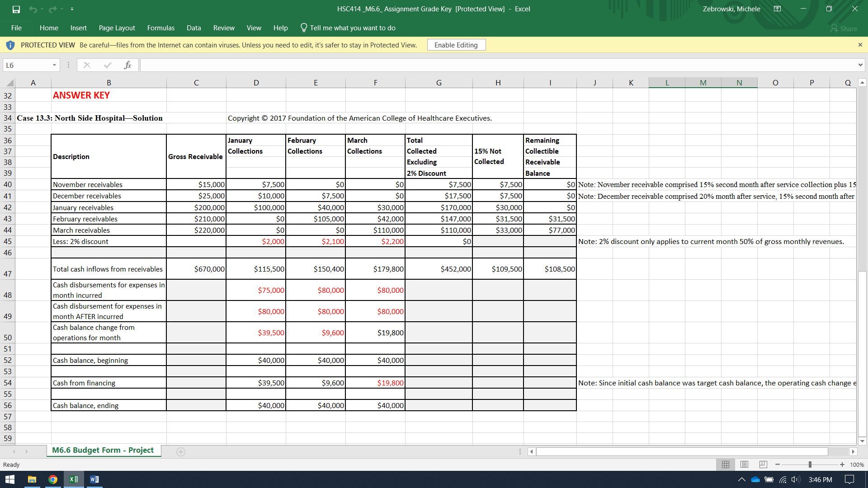Select the M6.6 Budget Form - Project sheet tab

pyautogui.click(x=103, y=450)
